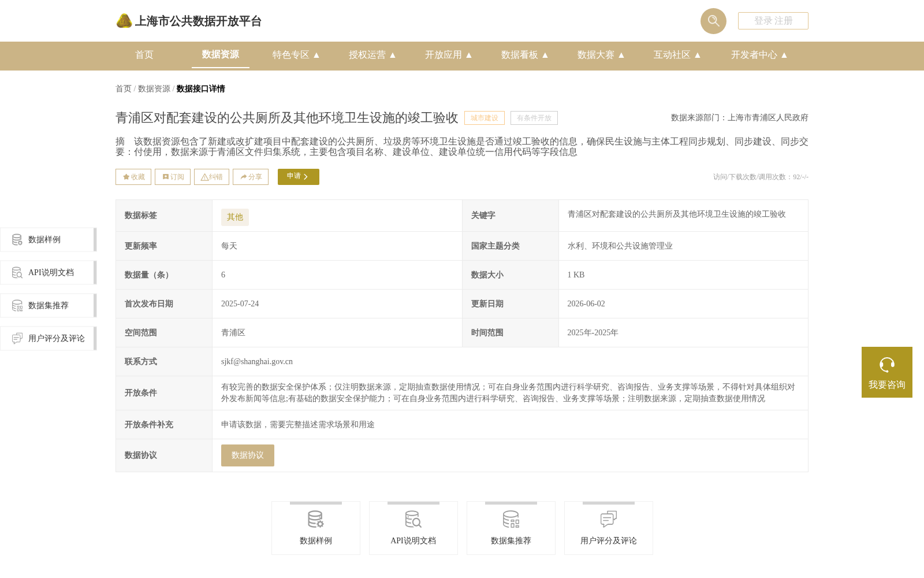
Task: Click 2025年-2025年 time range value
Action: (x=593, y=333)
